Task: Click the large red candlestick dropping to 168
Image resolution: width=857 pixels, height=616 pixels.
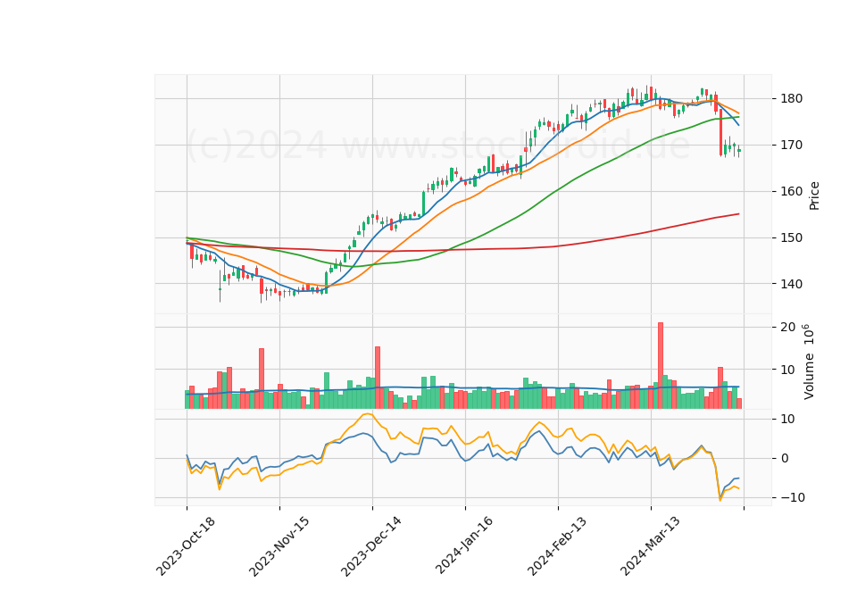Action: (720, 132)
